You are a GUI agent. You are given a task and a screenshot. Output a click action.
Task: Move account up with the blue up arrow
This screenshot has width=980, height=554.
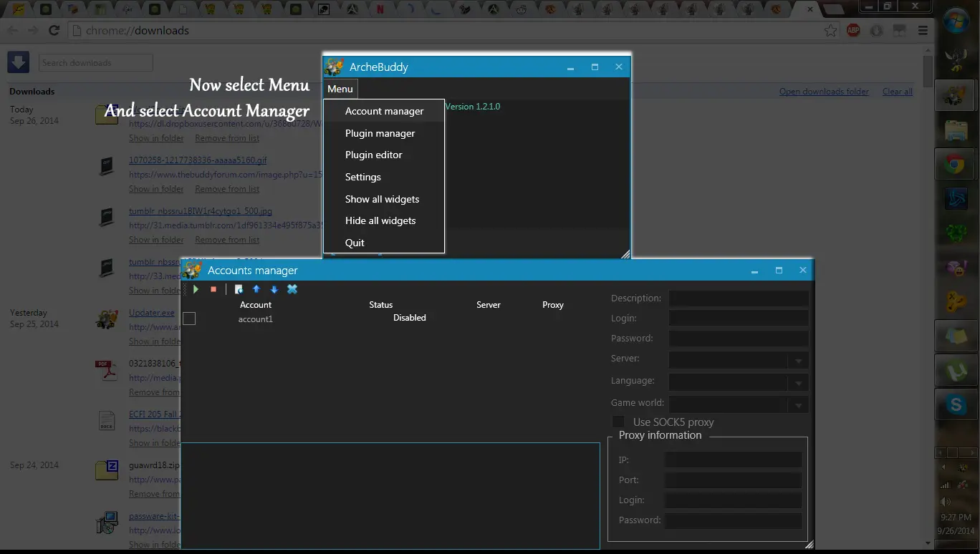[256, 289]
